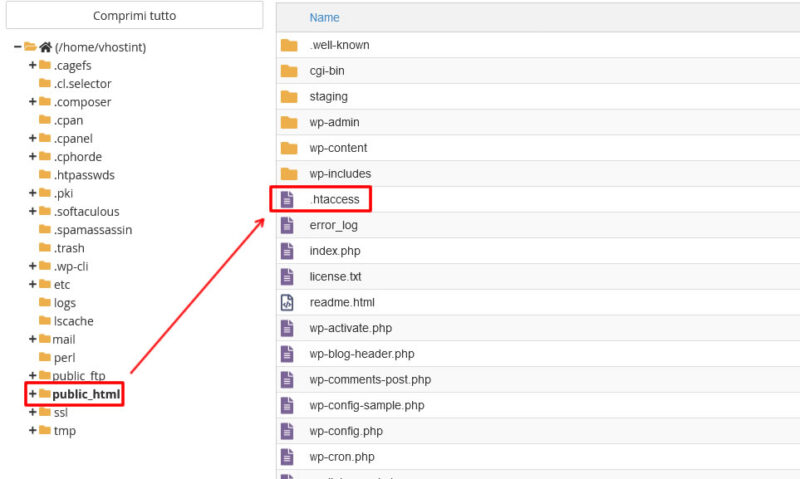Image resolution: width=800 pixels, height=479 pixels.
Task: Select .trash in the folder tree
Action: pyautogui.click(x=69, y=248)
